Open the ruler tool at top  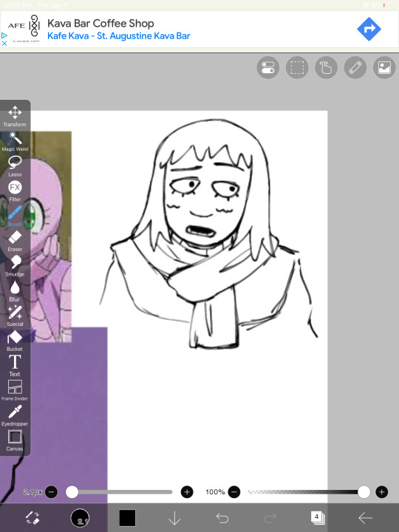(355, 67)
